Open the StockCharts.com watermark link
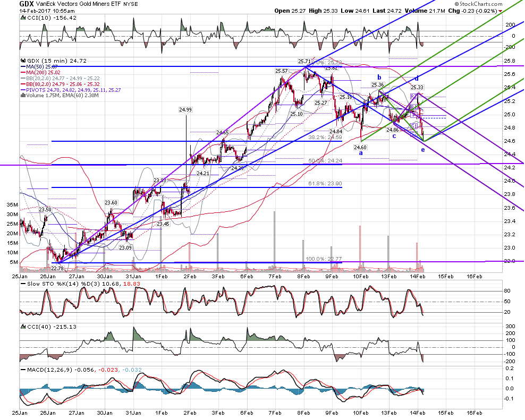 tap(479, 4)
